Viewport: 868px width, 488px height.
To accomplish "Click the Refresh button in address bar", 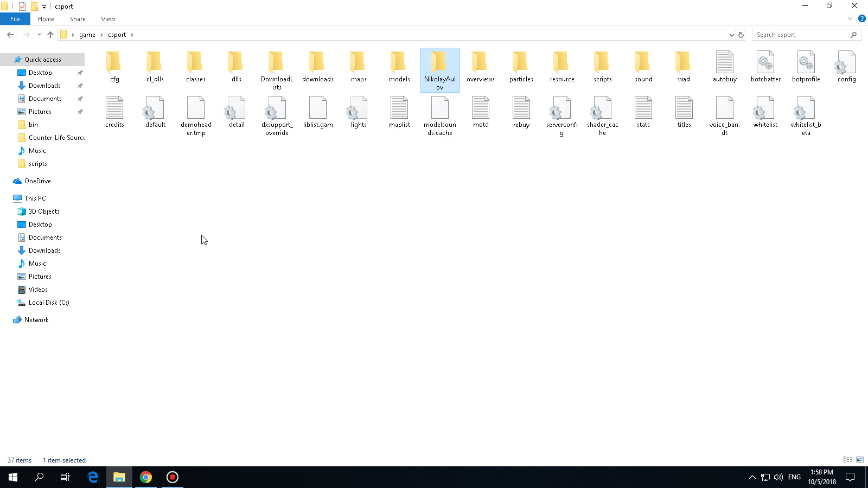I will [741, 35].
